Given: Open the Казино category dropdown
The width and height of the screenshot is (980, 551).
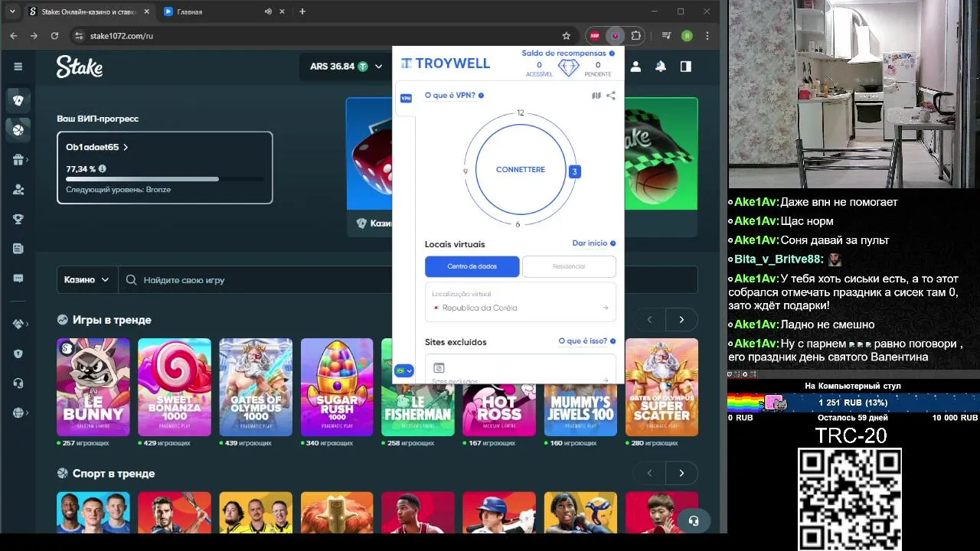Looking at the screenshot, I should point(87,280).
